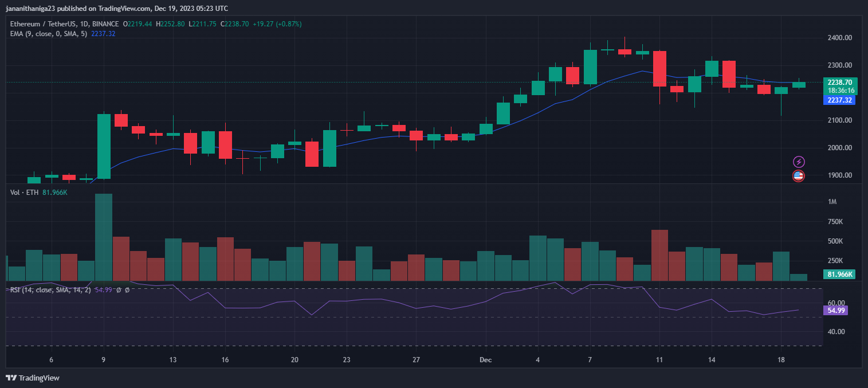Click the tall green candle on the 9th
Image resolution: width=868 pixels, height=388 pixels.
[104, 146]
